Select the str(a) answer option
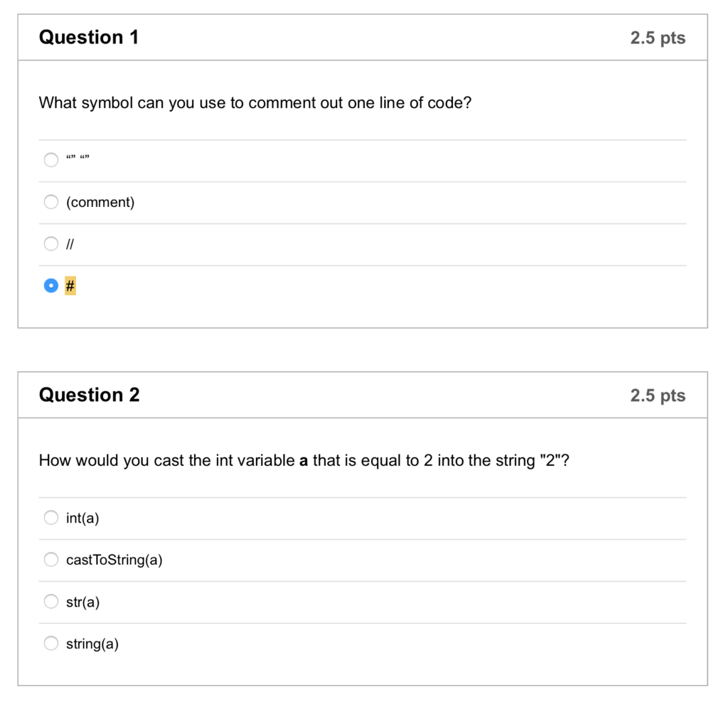728x709 pixels. pos(50,601)
